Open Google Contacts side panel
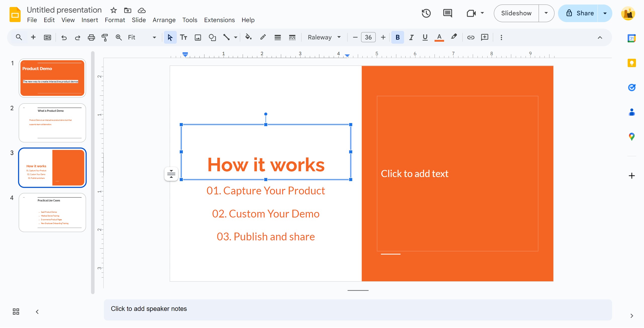Image resolution: width=644 pixels, height=328 pixels. (631, 112)
